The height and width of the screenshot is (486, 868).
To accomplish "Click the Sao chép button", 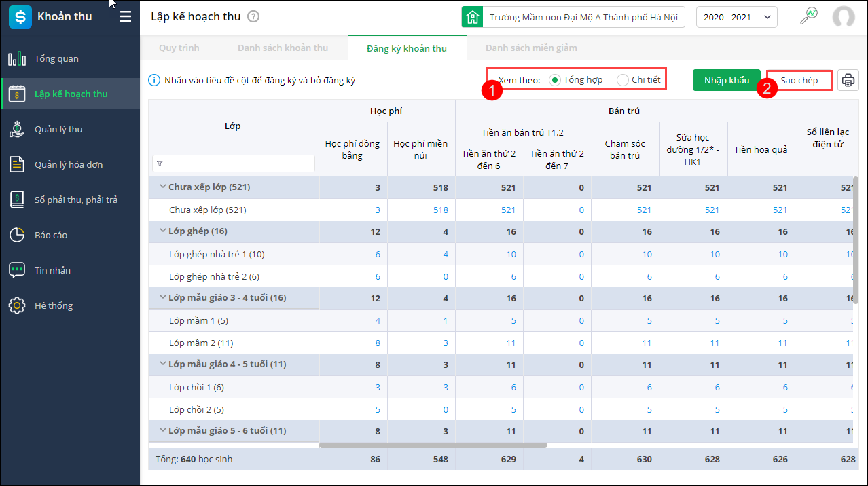I will point(799,80).
